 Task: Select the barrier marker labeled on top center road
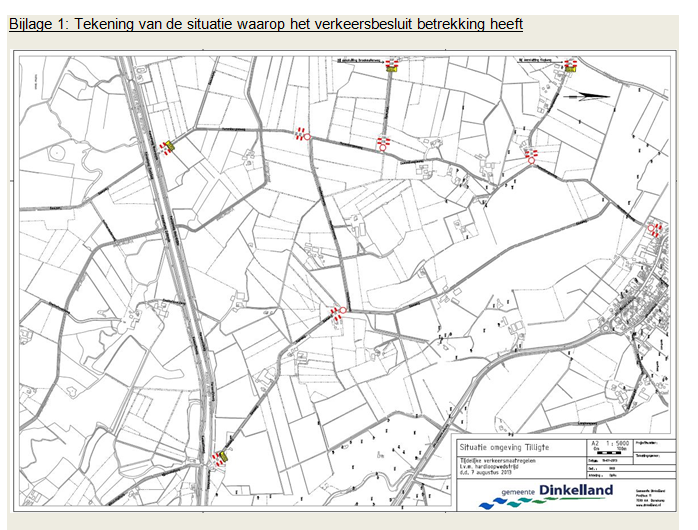coord(392,65)
